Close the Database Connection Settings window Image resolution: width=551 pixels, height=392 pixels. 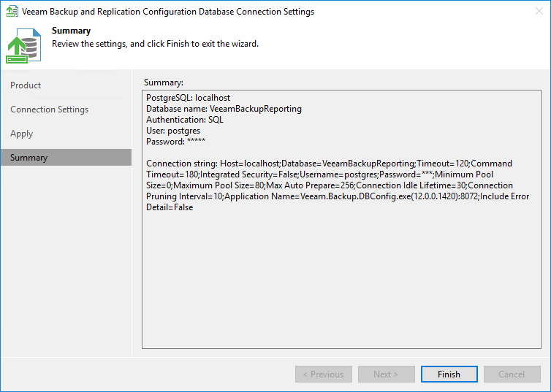point(534,12)
